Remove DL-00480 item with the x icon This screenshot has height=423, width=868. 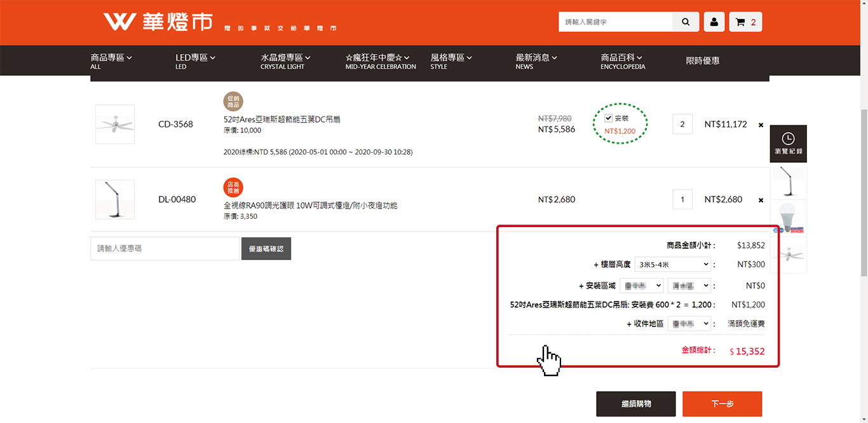click(761, 200)
